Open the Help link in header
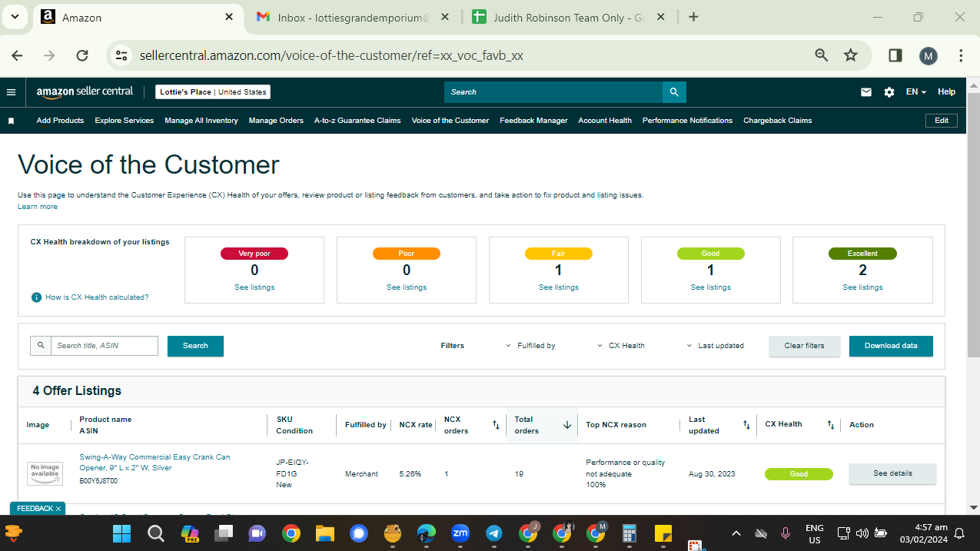Viewport: 980px width, 551px height. pos(946,92)
